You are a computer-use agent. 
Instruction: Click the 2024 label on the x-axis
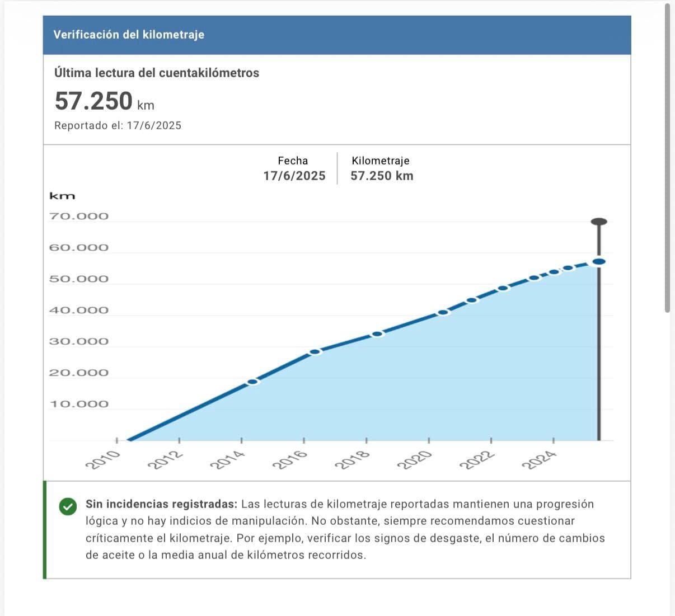tap(539, 460)
